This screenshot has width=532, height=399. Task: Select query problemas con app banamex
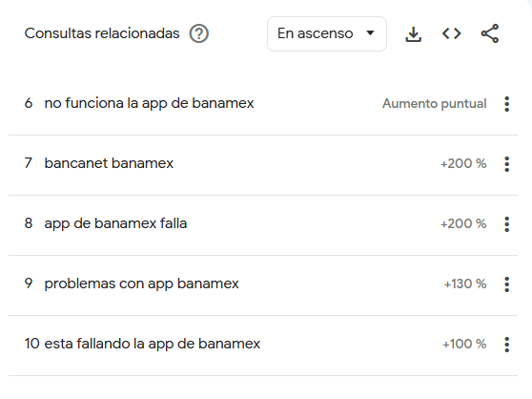[x=141, y=283]
